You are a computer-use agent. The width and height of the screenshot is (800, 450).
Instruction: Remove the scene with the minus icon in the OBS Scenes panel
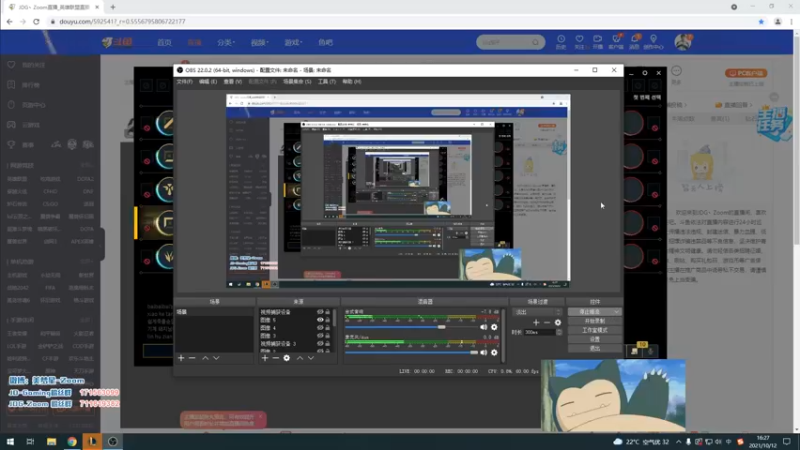click(192, 358)
